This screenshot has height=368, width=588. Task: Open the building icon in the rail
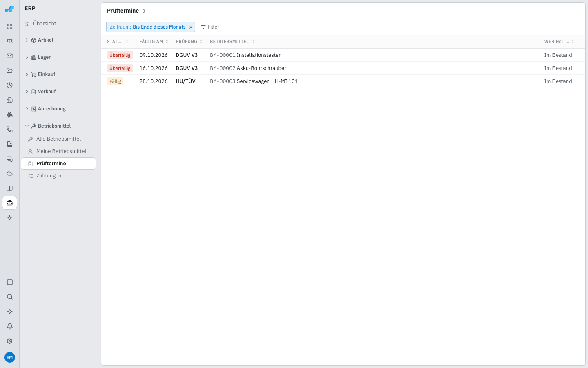coord(10,100)
